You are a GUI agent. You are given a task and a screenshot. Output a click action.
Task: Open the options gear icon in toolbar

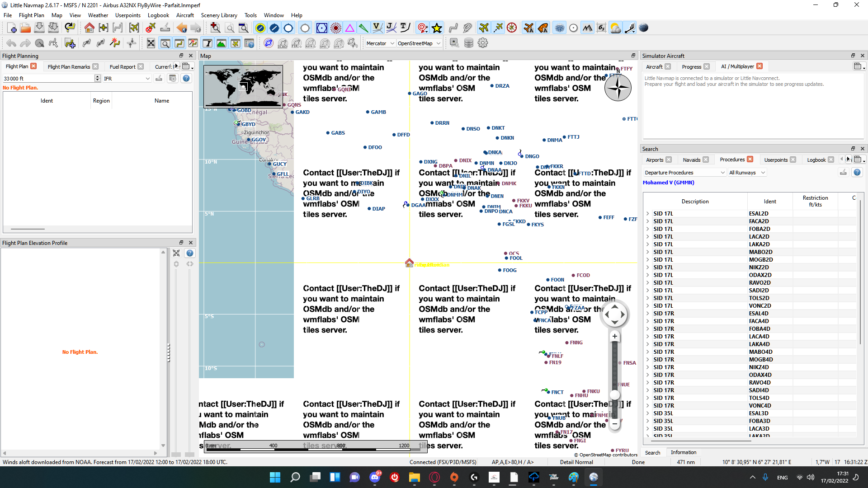[x=483, y=43]
